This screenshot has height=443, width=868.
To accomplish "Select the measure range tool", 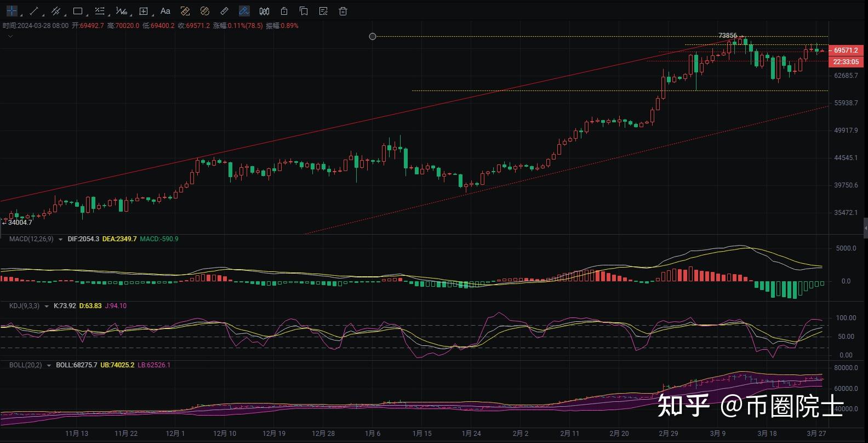I will 144,11.
